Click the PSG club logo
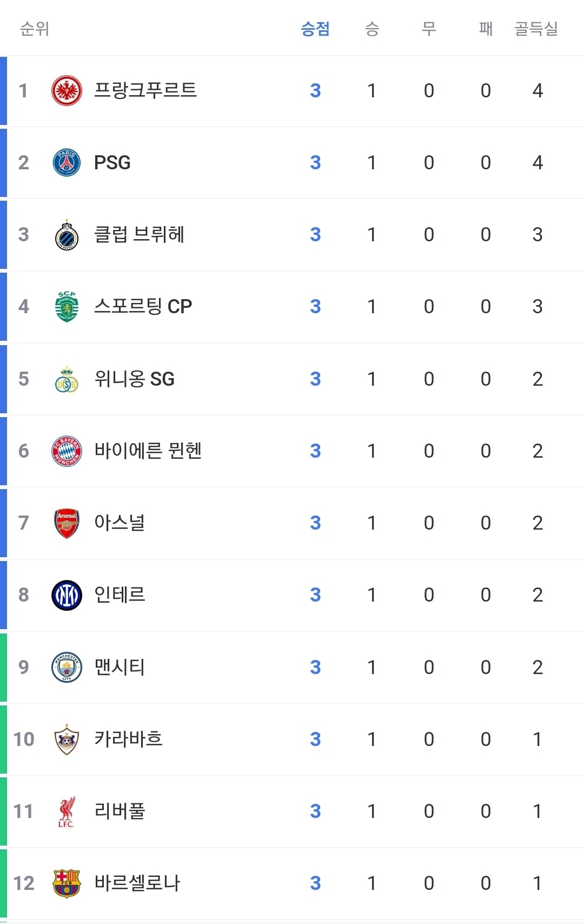 67,162
